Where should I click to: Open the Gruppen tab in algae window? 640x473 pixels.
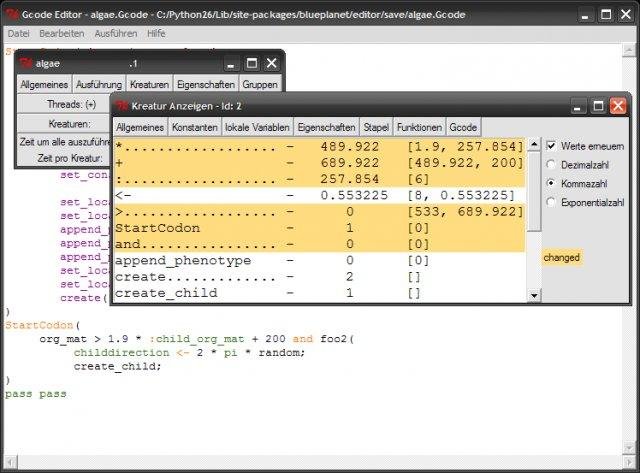pos(260,84)
